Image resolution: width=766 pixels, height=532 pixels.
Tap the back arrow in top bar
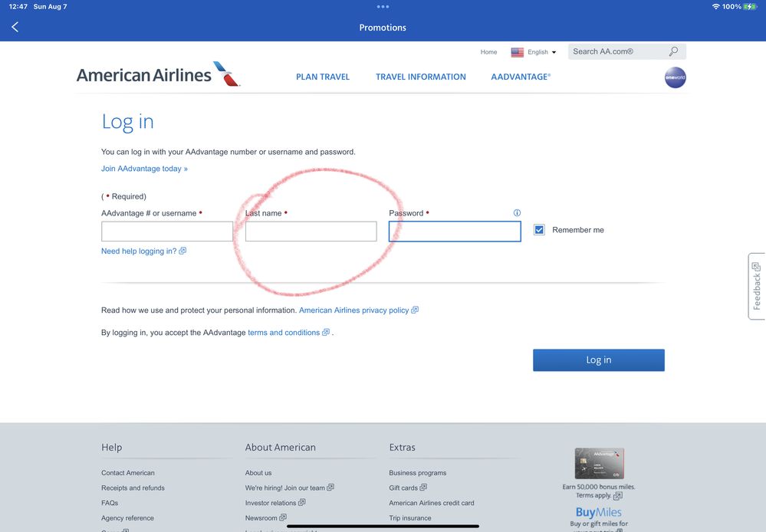click(x=15, y=27)
